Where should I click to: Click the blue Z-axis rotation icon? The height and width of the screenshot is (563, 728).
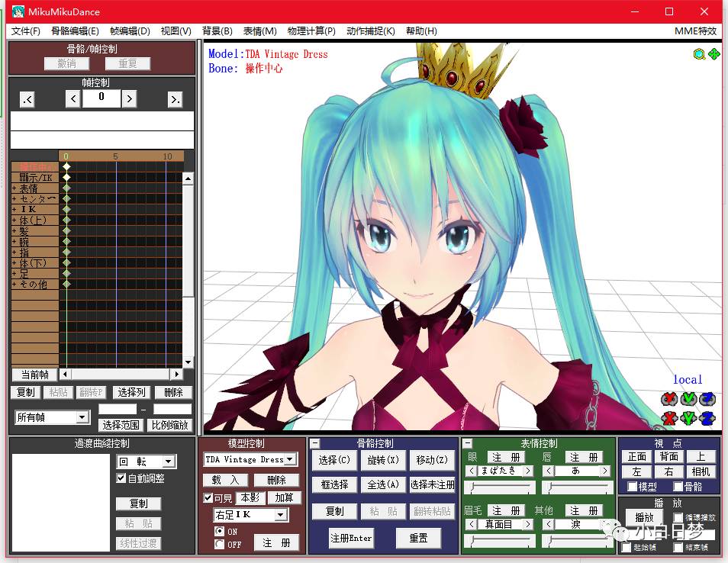click(707, 399)
